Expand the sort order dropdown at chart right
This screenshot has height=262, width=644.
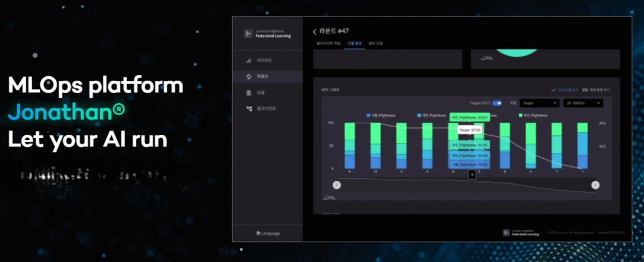pos(583,103)
